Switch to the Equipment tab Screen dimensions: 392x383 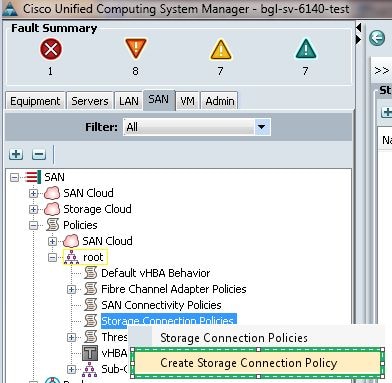35,101
